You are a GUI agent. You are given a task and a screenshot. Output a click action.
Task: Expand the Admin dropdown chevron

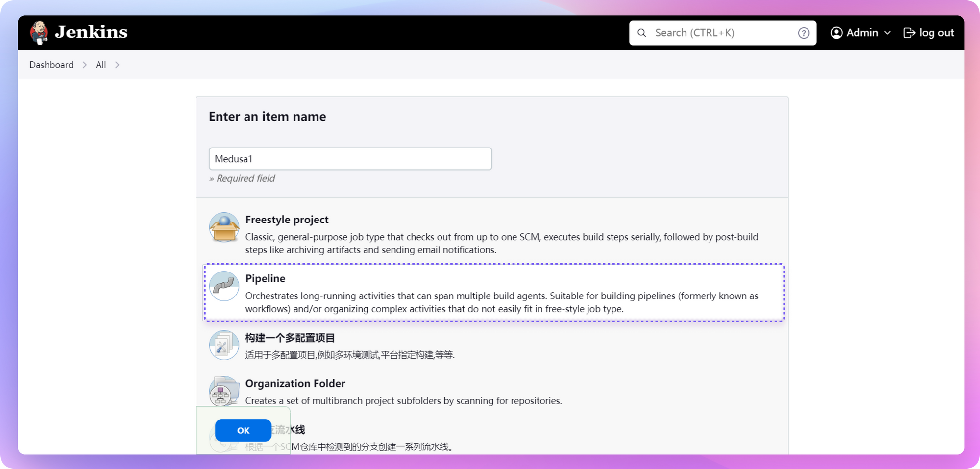coord(887,33)
